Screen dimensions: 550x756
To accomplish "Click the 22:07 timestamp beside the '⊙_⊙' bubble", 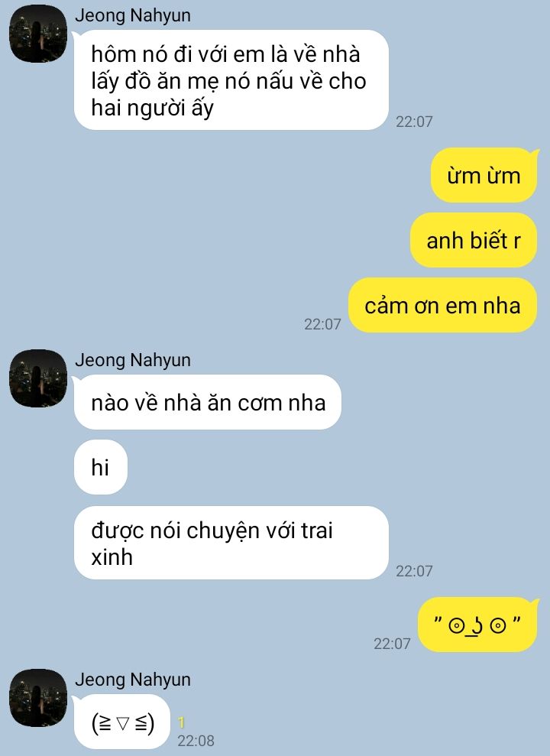I will (392, 644).
